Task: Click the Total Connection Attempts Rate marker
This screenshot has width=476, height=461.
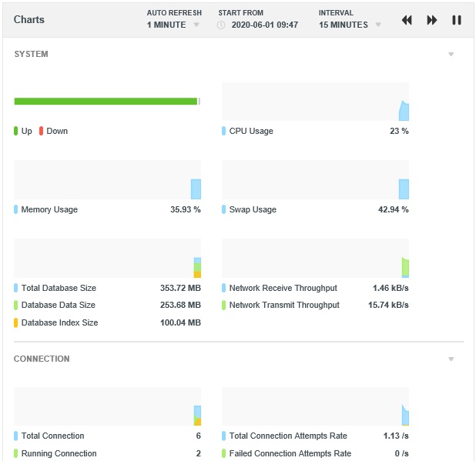Action: [x=223, y=436]
